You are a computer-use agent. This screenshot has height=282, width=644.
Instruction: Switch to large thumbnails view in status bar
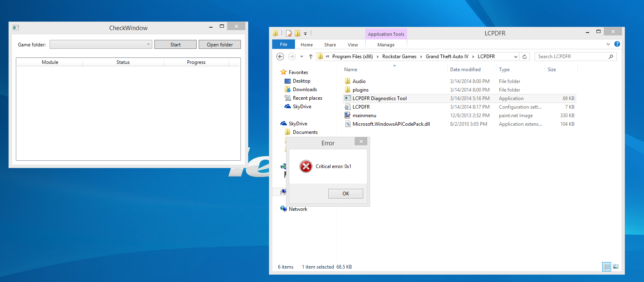click(x=616, y=267)
